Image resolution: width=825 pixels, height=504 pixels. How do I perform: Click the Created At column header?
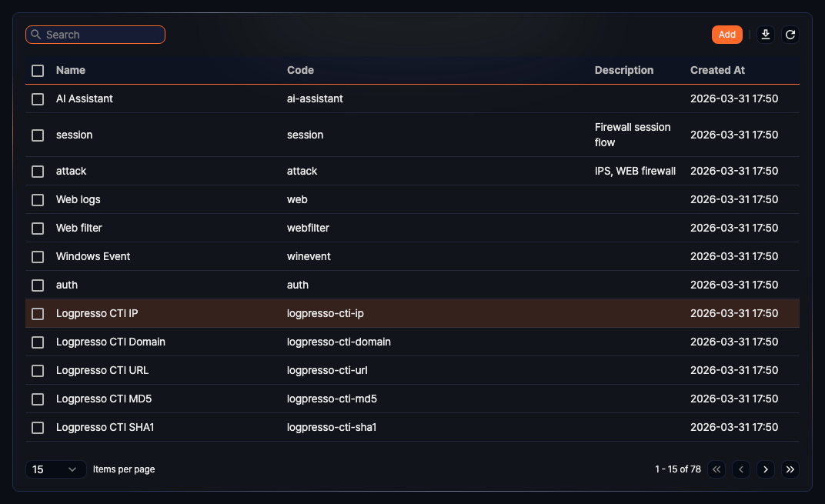[x=716, y=70]
